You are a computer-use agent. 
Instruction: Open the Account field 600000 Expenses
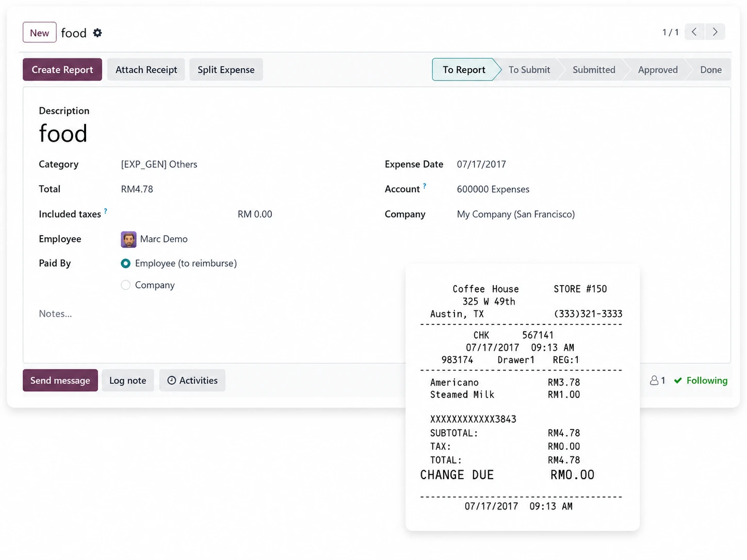tap(493, 189)
